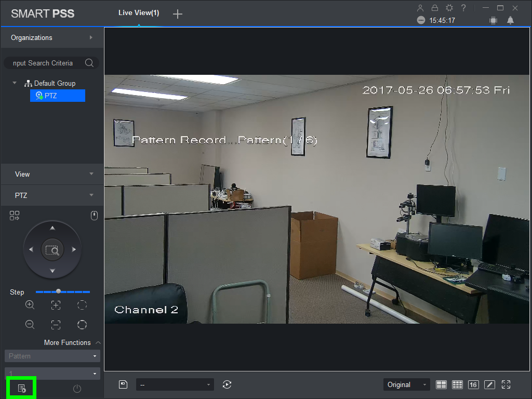Viewport: 532px width, 399px height.
Task: Click the More Functions label
Action: 67,343
